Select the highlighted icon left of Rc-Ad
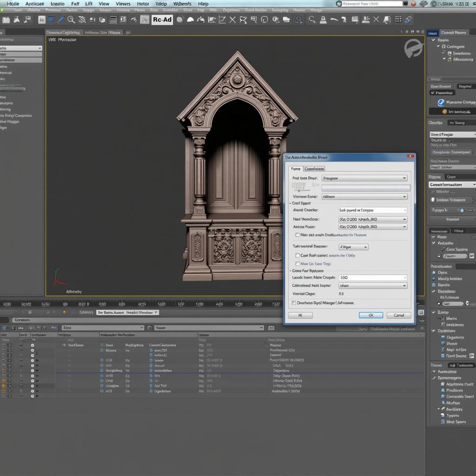 (145, 20)
